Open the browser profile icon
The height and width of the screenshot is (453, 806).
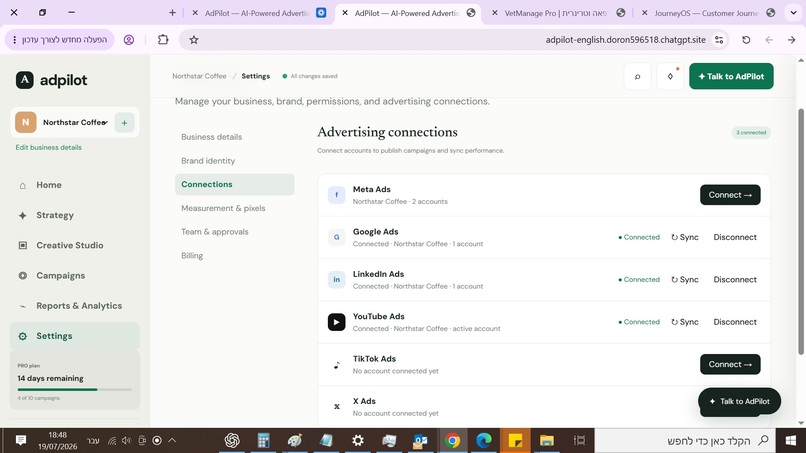click(129, 40)
